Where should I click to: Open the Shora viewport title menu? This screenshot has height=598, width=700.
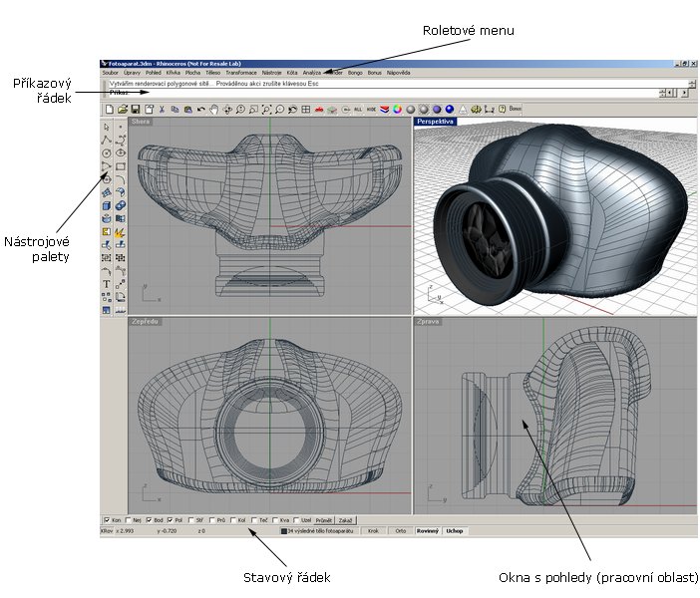click(x=140, y=122)
